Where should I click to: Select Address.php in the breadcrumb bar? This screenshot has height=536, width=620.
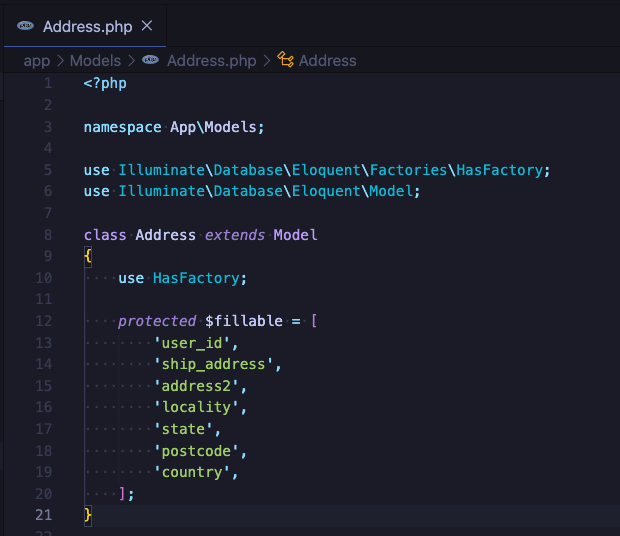211,61
